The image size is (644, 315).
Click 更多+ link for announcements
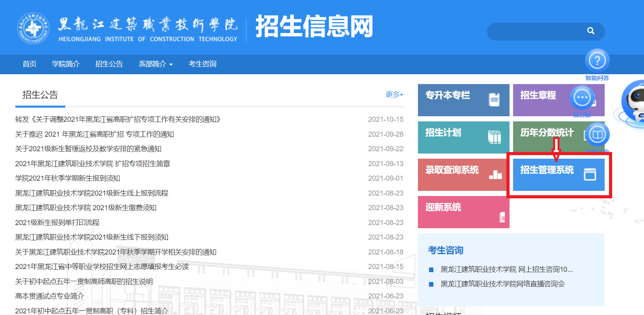click(394, 95)
